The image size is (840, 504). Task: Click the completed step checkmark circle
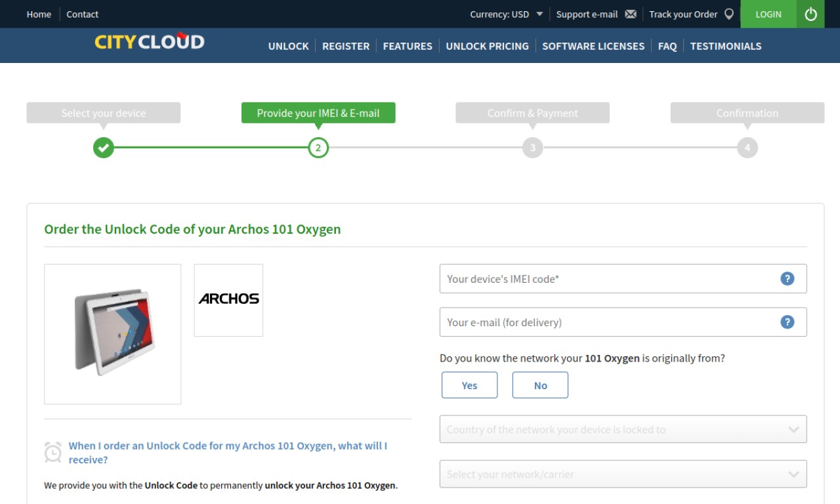click(103, 148)
